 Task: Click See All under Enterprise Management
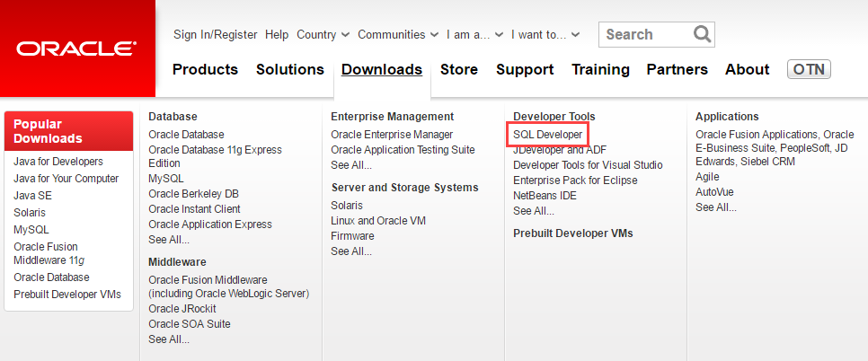pos(351,165)
